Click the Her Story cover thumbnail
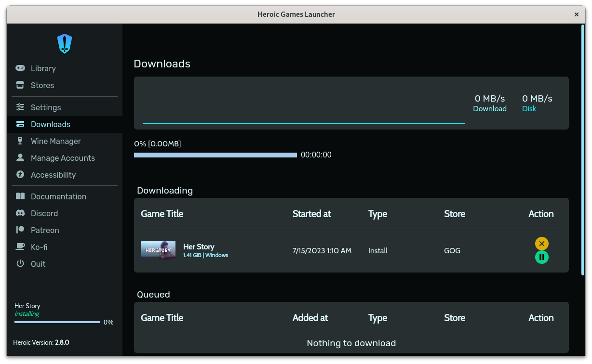Image resolution: width=592 pixels, height=364 pixels. point(158,250)
